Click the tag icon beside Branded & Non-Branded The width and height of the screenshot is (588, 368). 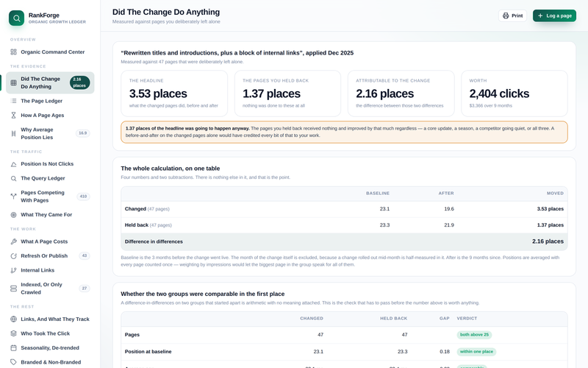pos(13,362)
